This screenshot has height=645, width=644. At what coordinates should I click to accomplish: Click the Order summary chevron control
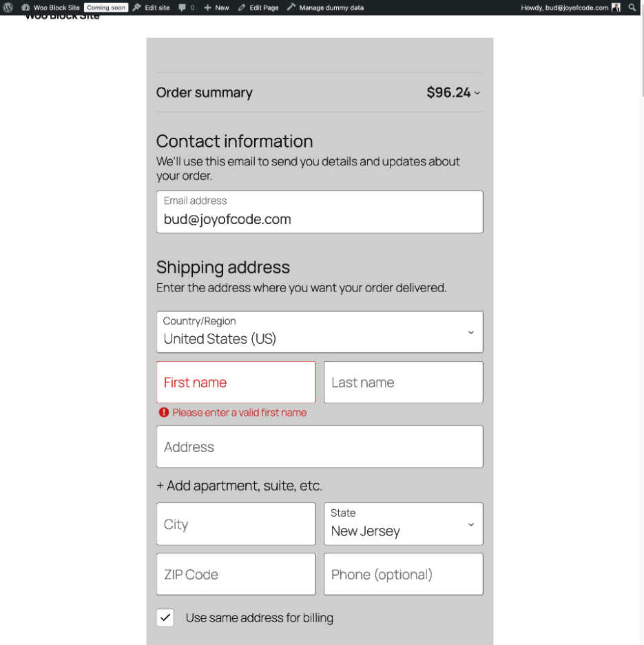click(477, 92)
